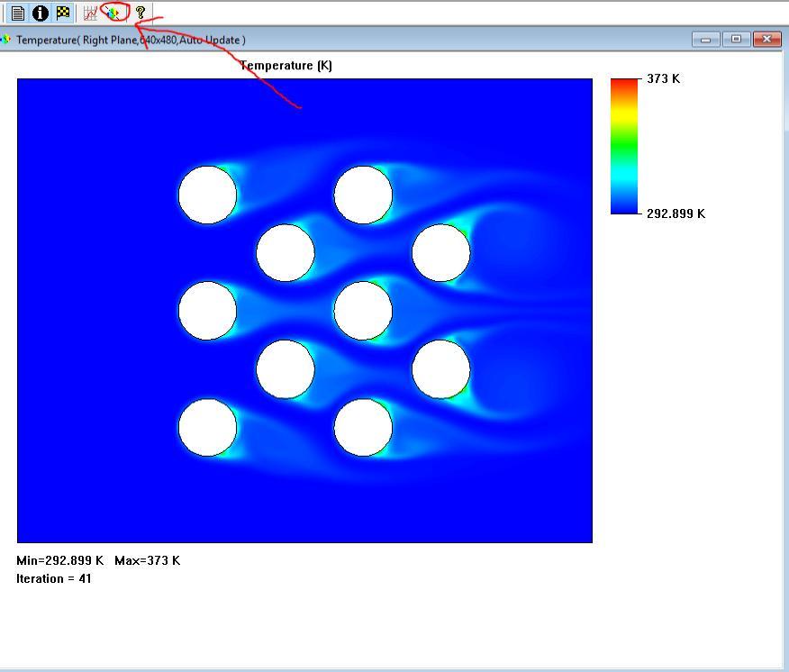Click the Temperature window title icon

click(x=5, y=40)
